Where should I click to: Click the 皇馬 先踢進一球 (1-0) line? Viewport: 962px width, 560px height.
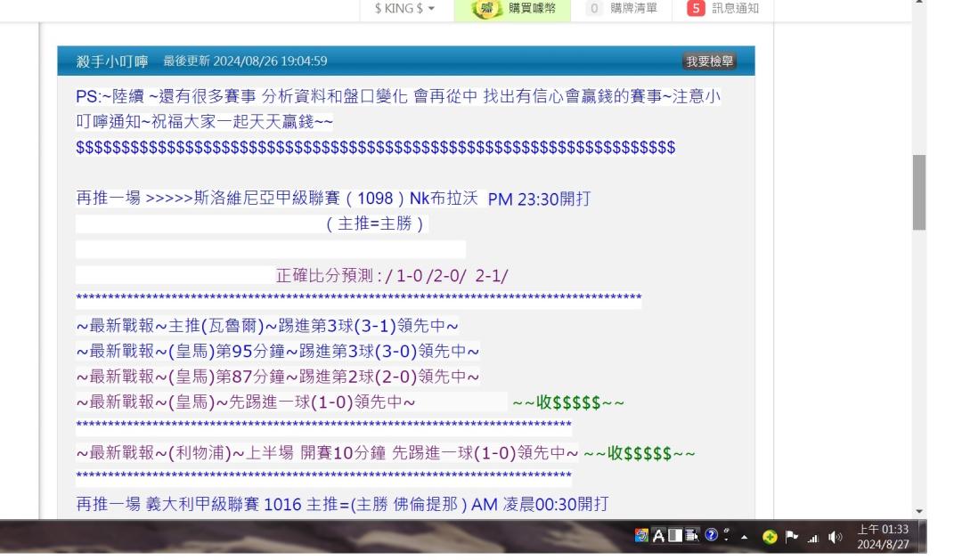tap(246, 402)
